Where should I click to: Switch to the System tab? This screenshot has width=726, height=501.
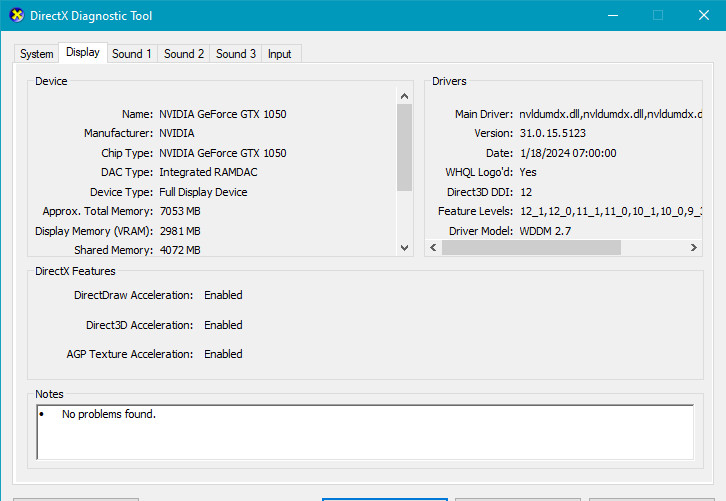[x=37, y=54]
